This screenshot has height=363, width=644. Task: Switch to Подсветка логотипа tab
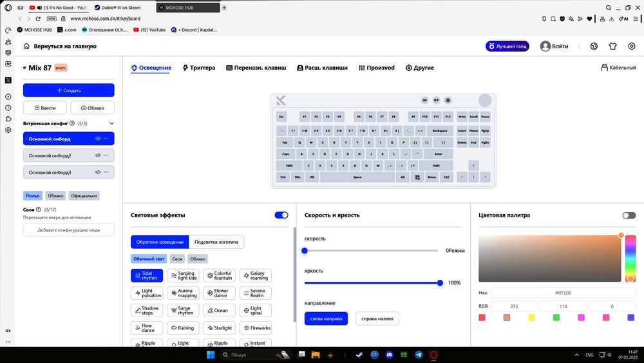[216, 242]
